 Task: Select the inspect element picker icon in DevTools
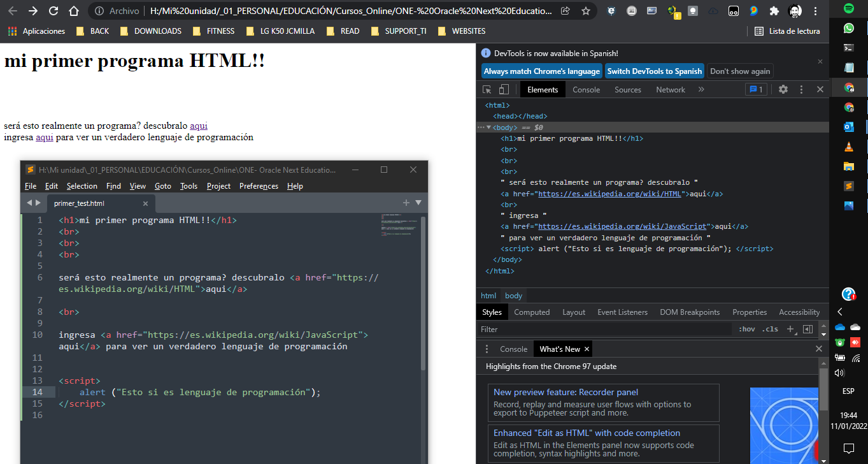(487, 90)
